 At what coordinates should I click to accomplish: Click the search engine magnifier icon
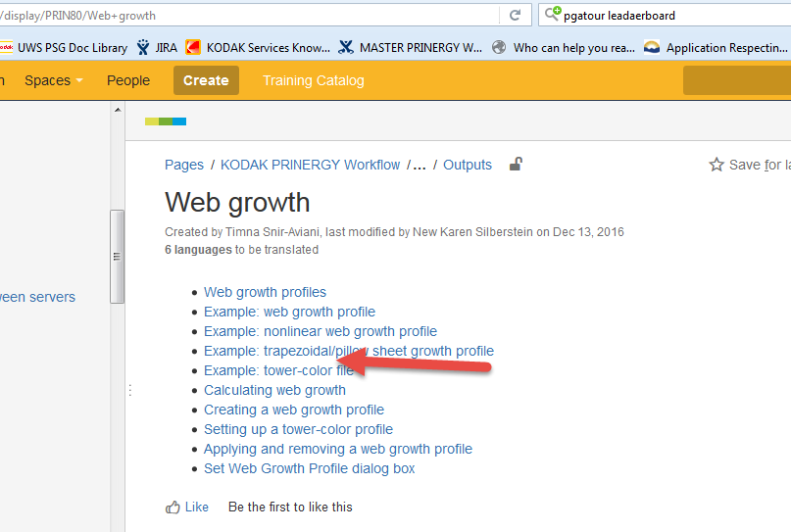click(x=553, y=14)
